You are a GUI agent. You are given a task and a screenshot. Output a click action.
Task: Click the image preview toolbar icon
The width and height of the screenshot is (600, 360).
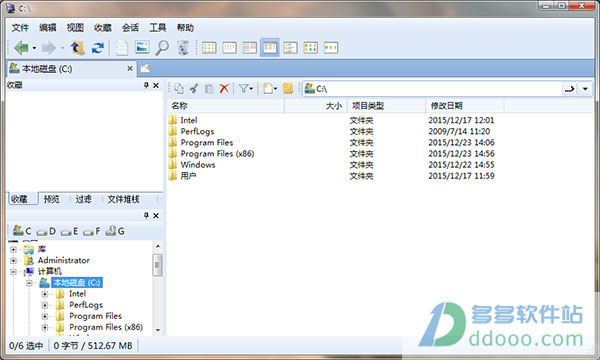coord(142,47)
